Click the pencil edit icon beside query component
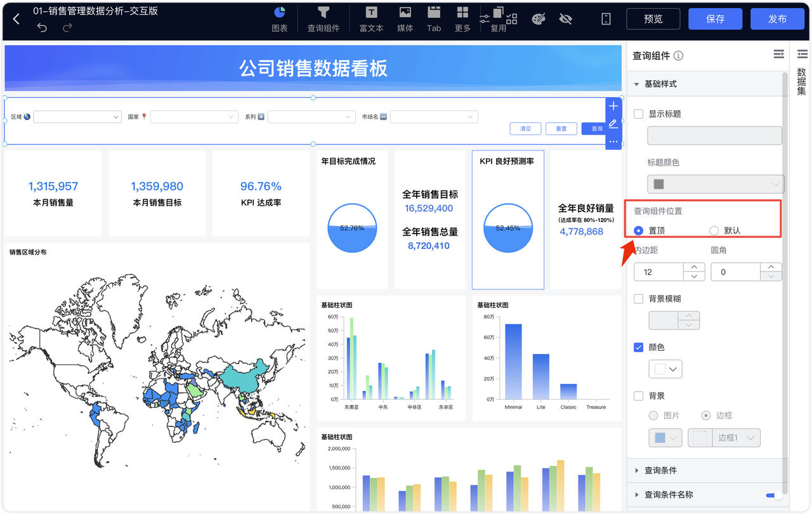The image size is (812, 514). [x=613, y=124]
